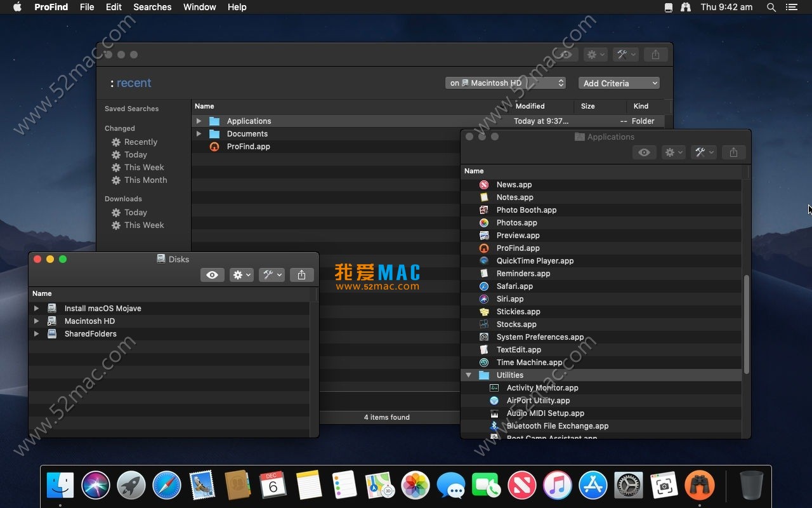Click the Siri.app icon in the list

(x=484, y=298)
